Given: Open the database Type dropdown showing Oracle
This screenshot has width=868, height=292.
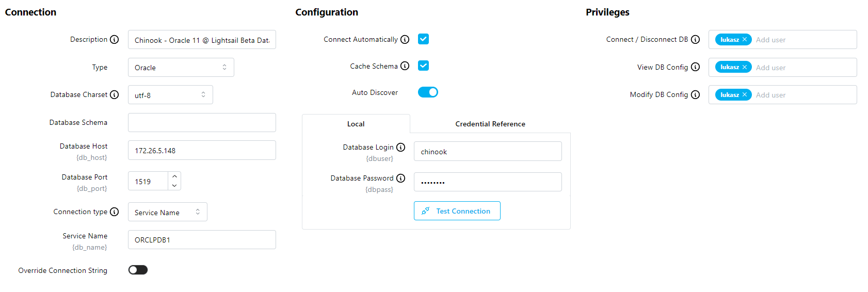Looking at the screenshot, I should [181, 68].
